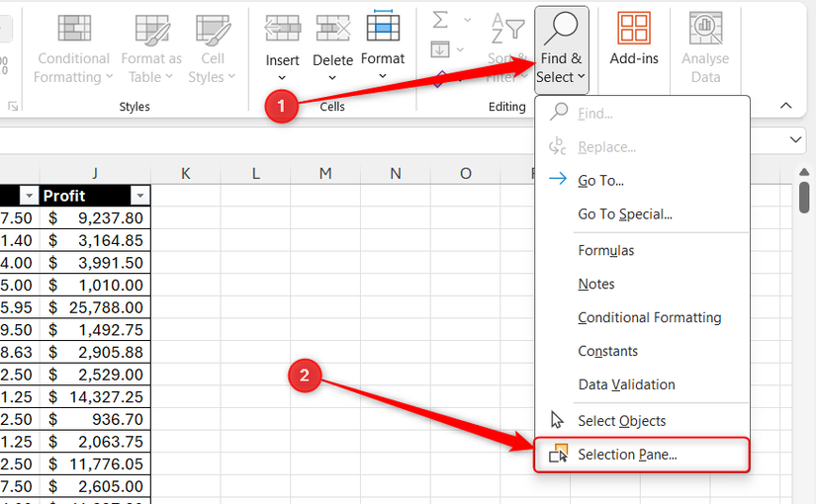
Task: Click cell showing 8.63
Action: click(20, 352)
